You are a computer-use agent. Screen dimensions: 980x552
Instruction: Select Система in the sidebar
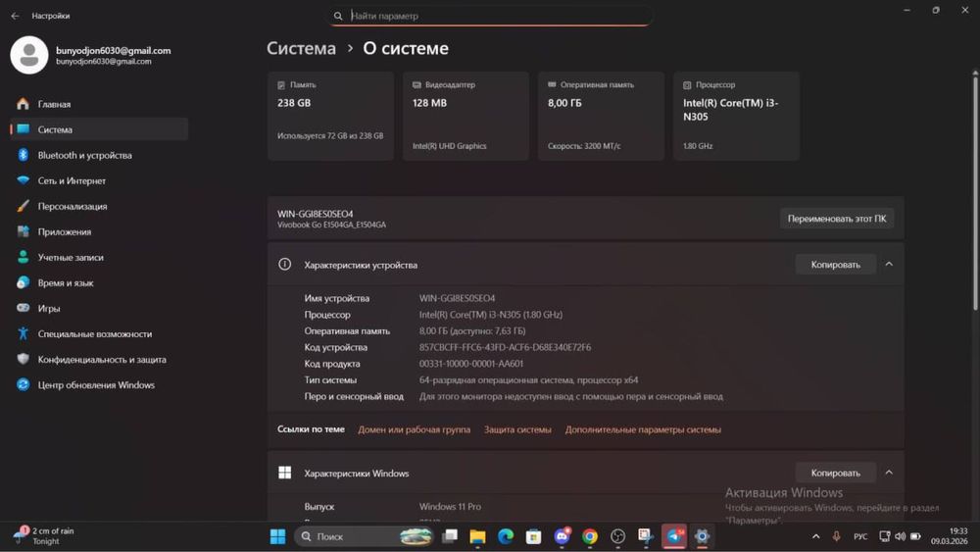pos(99,129)
